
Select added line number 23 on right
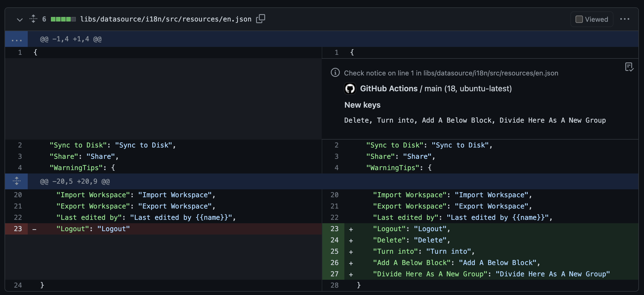pos(333,229)
